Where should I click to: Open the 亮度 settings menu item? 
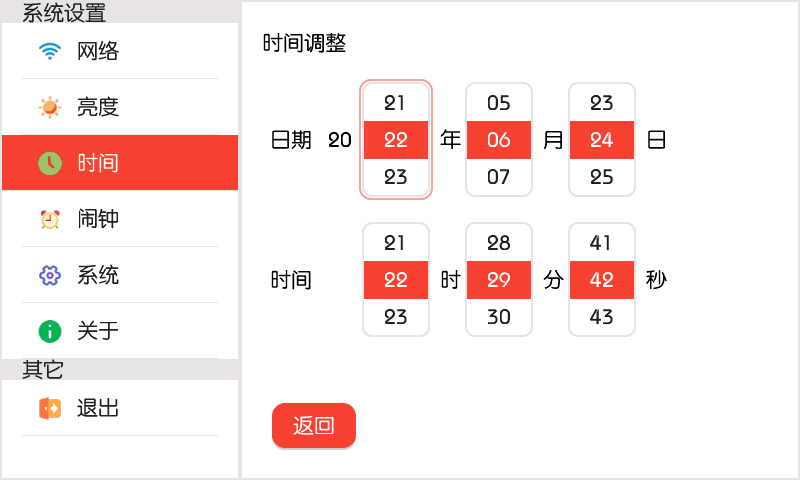(x=120, y=107)
